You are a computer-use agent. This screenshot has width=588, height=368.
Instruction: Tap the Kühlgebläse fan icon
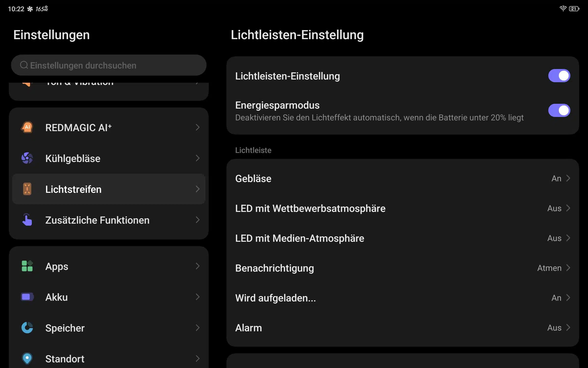pyautogui.click(x=27, y=158)
